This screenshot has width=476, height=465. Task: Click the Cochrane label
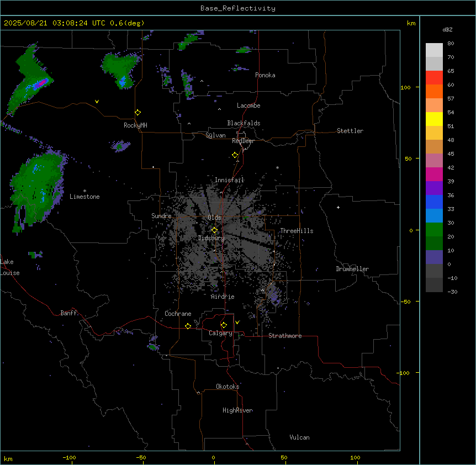(178, 314)
